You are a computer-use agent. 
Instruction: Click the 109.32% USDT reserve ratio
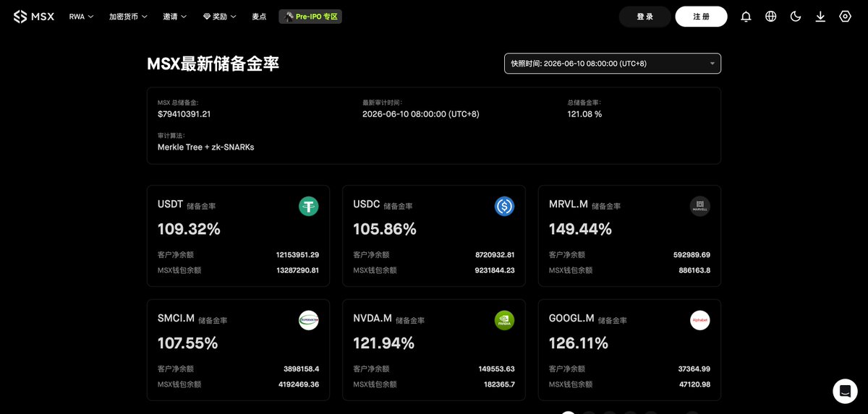pyautogui.click(x=189, y=229)
